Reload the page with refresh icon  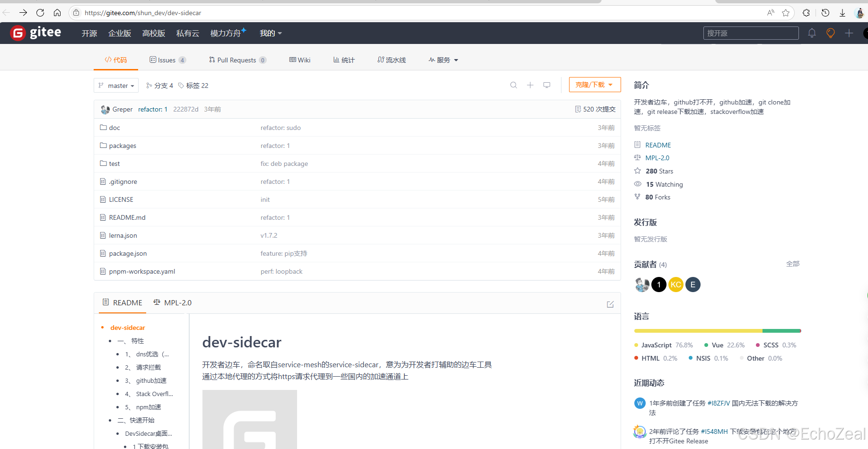tap(40, 13)
